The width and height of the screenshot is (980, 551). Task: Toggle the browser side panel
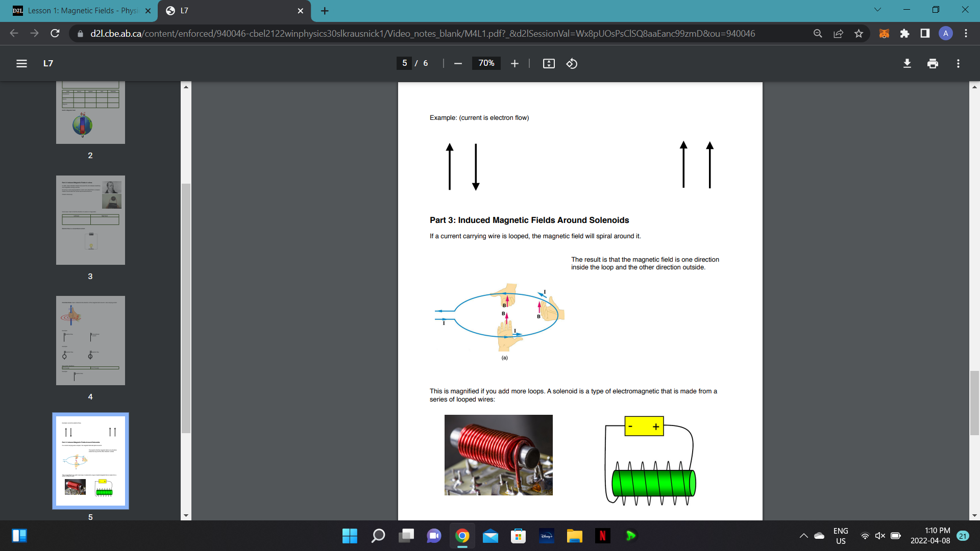[925, 33]
